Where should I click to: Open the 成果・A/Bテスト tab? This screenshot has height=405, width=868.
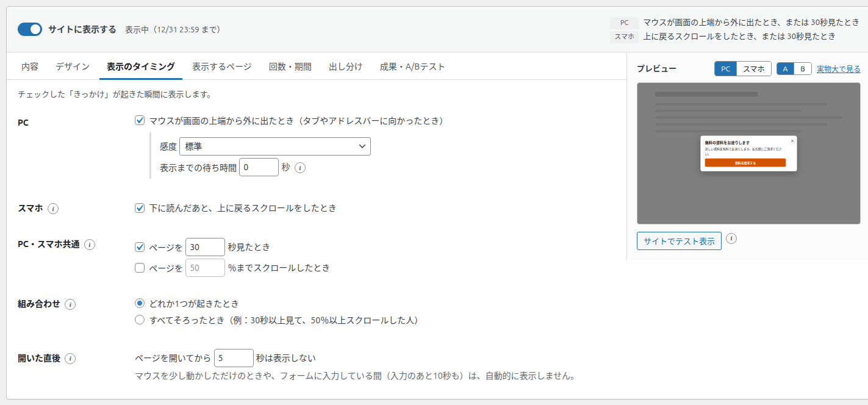point(412,67)
